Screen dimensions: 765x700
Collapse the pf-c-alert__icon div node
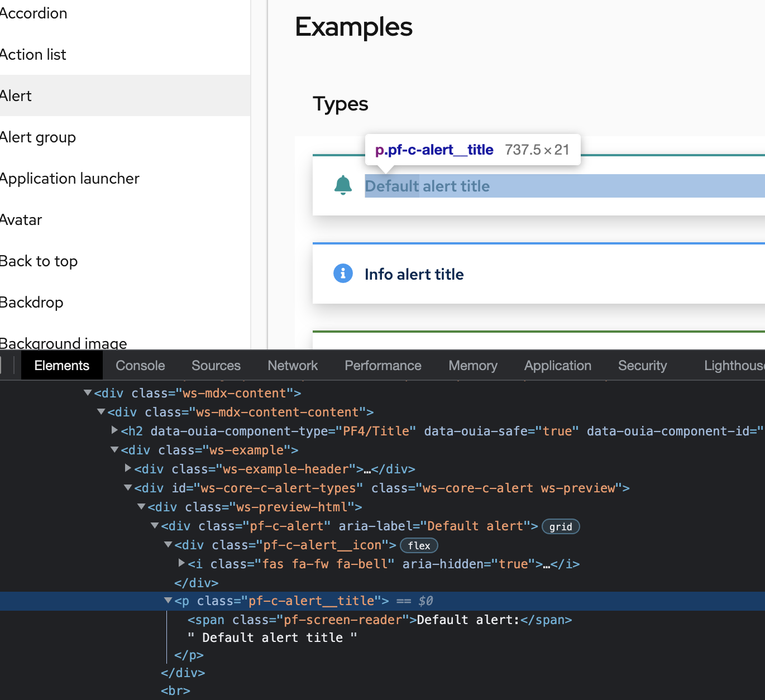pyautogui.click(x=168, y=544)
